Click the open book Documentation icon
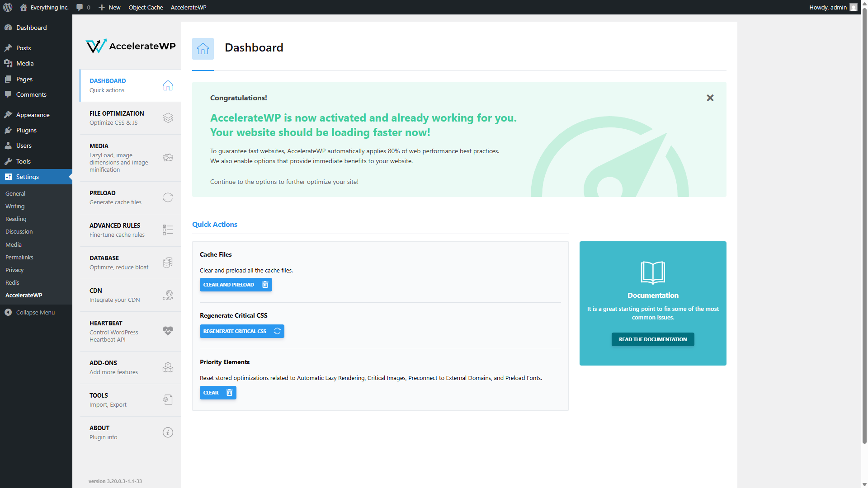This screenshot has width=868, height=488. pyautogui.click(x=653, y=272)
